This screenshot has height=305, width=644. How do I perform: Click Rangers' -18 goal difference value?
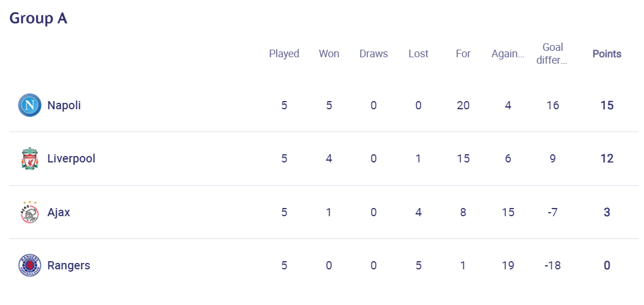coord(552,266)
